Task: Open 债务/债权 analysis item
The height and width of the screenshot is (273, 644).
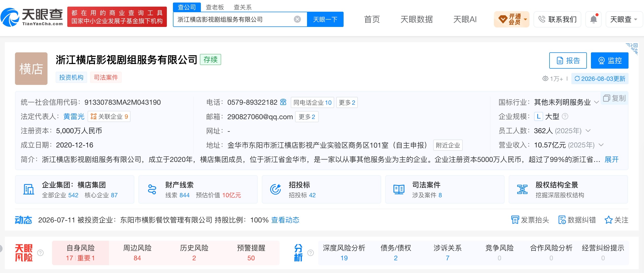Action: pos(396,253)
